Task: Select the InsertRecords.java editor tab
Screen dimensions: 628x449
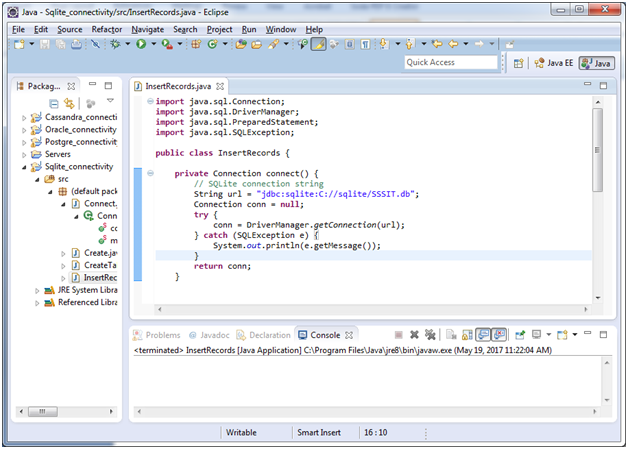Action: (x=178, y=86)
